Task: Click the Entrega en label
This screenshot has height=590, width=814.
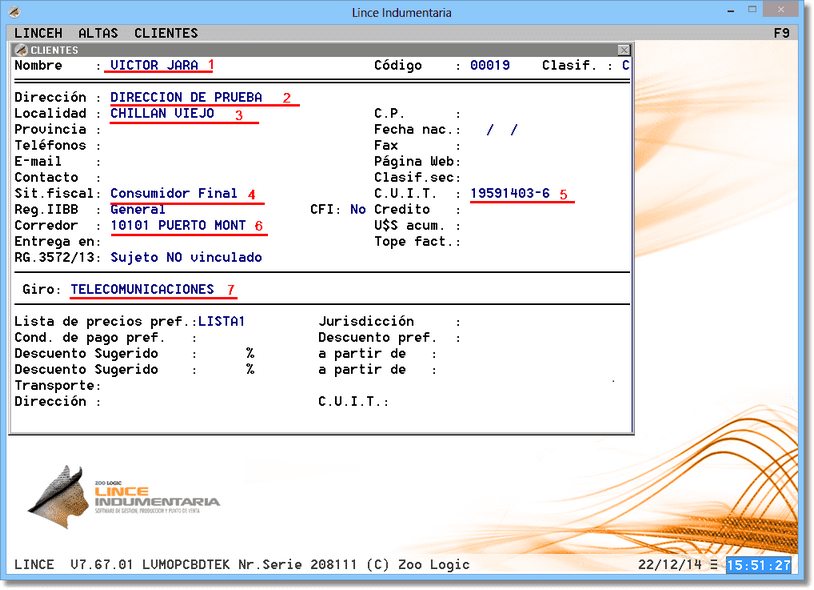Action: tap(54, 241)
